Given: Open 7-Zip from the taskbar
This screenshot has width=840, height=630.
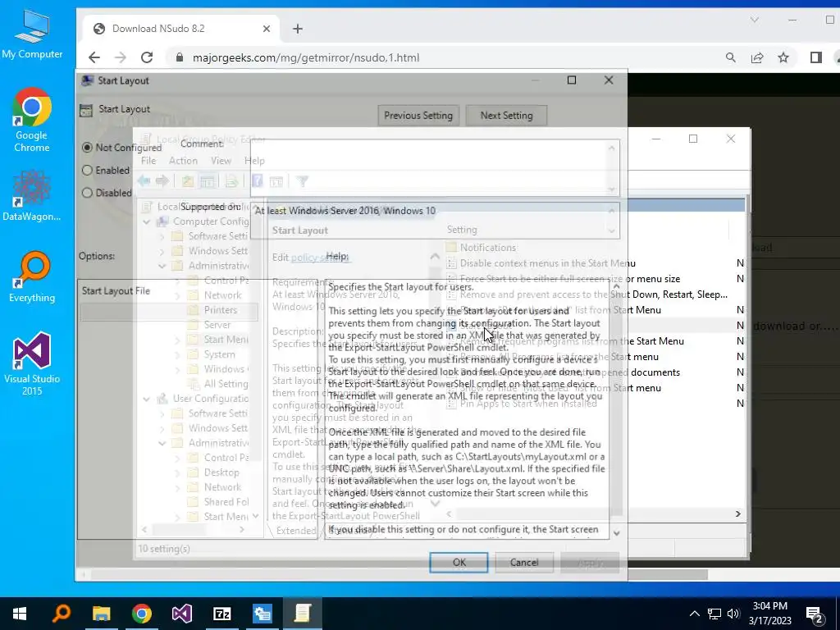Looking at the screenshot, I should (x=221, y=614).
